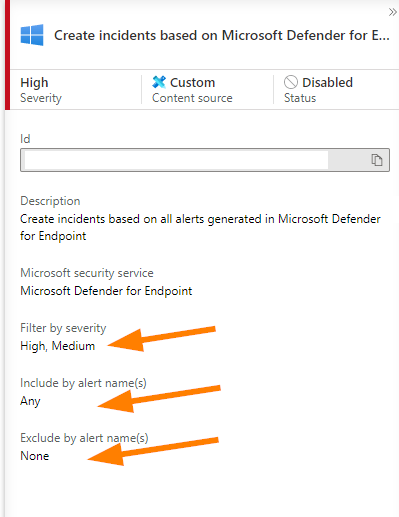Screen dimensions: 399x517
Task: Click the 'Custom' content source value
Action: [x=192, y=82]
